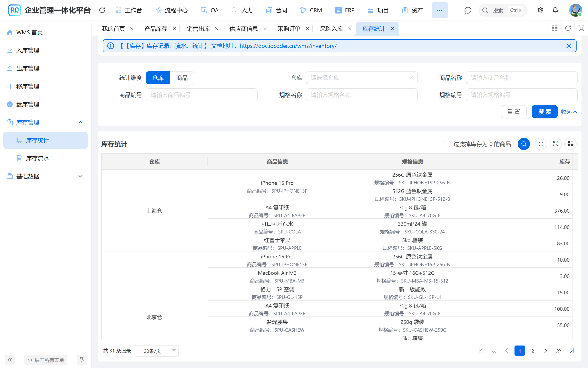588x368 pixels.
Task: Open the settings gear icon
Action: (x=540, y=10)
